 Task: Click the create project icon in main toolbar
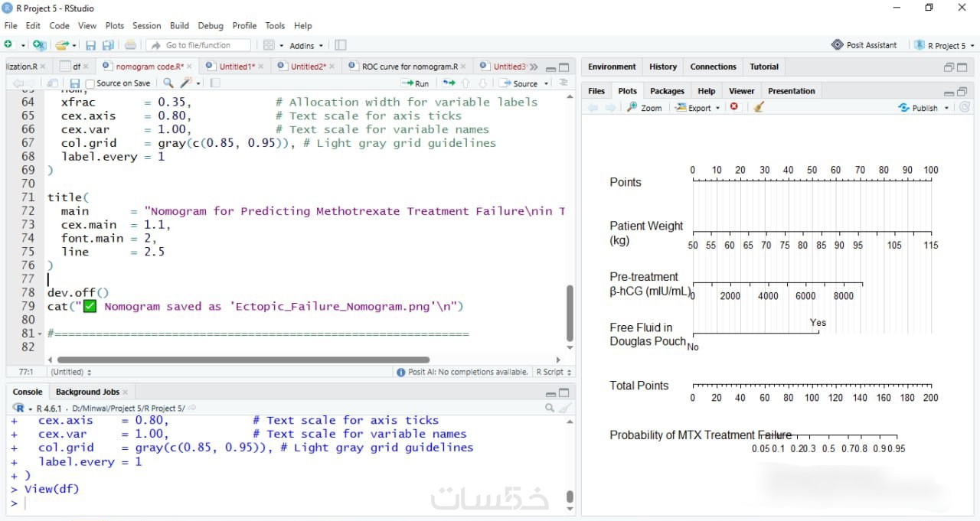[39, 45]
